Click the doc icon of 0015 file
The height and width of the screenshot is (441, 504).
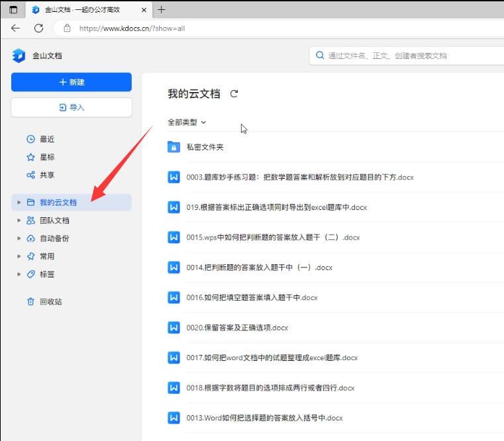174,237
